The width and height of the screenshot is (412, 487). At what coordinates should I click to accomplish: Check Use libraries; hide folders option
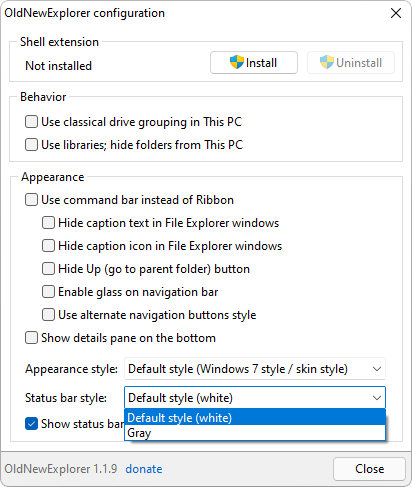pyautogui.click(x=31, y=145)
